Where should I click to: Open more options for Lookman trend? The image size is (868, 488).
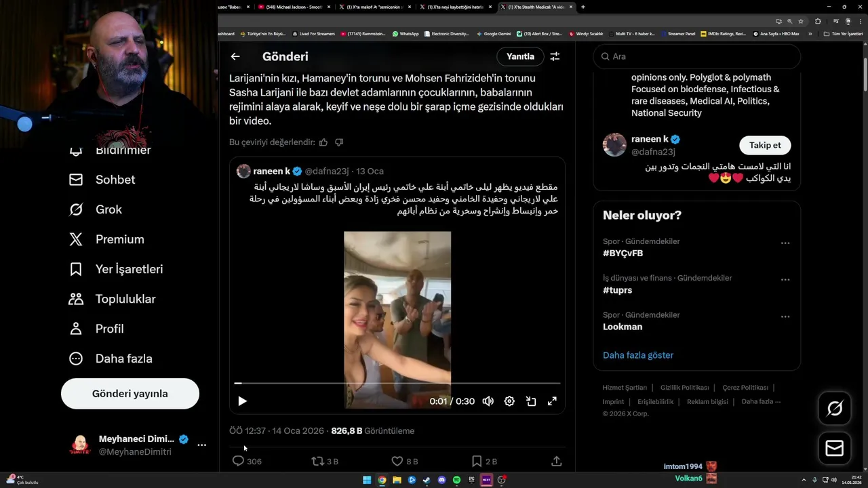[x=785, y=317]
